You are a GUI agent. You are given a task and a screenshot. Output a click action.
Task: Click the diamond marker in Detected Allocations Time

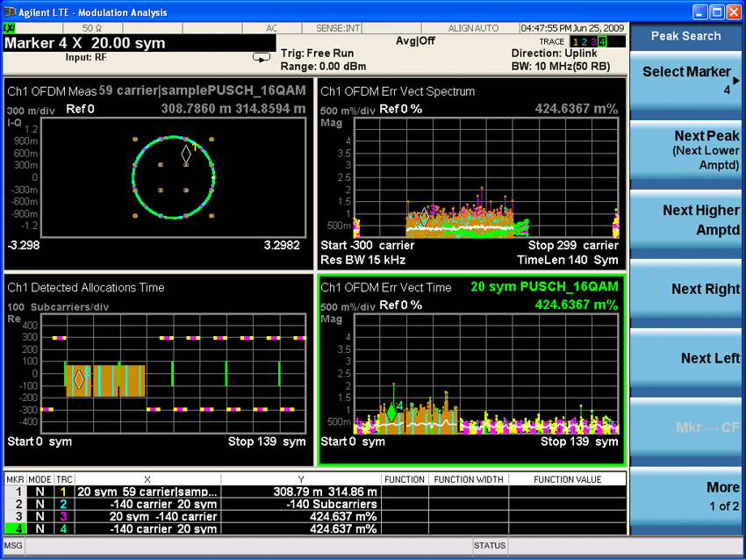(x=79, y=379)
